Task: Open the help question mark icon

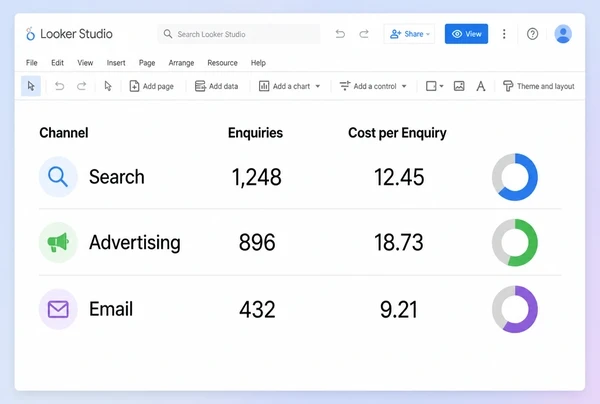Action: point(532,34)
